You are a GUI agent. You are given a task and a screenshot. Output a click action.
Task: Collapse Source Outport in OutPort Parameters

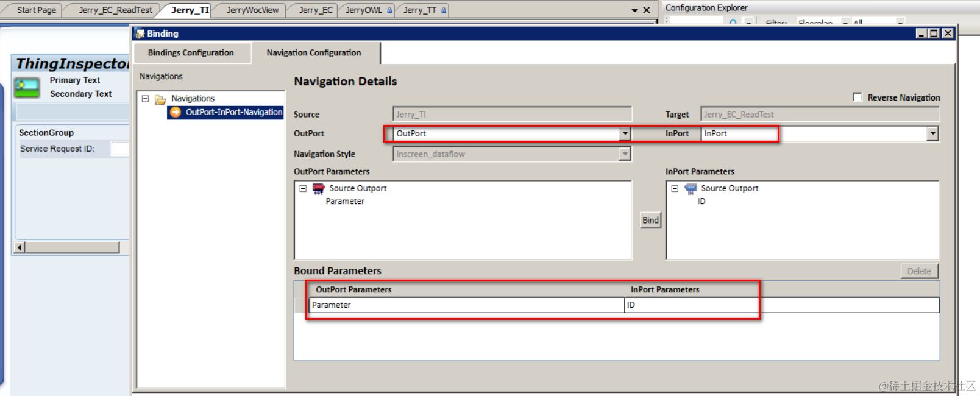(303, 188)
